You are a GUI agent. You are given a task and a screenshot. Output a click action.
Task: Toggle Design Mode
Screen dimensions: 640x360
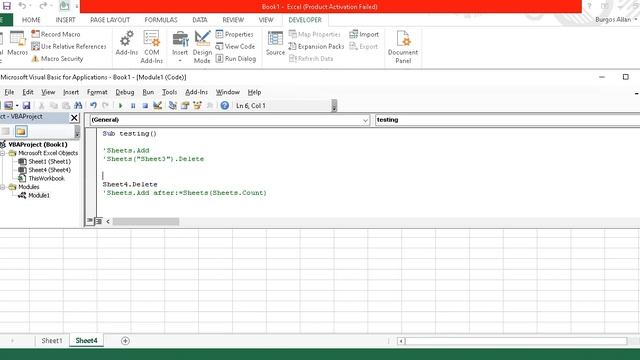(202, 47)
